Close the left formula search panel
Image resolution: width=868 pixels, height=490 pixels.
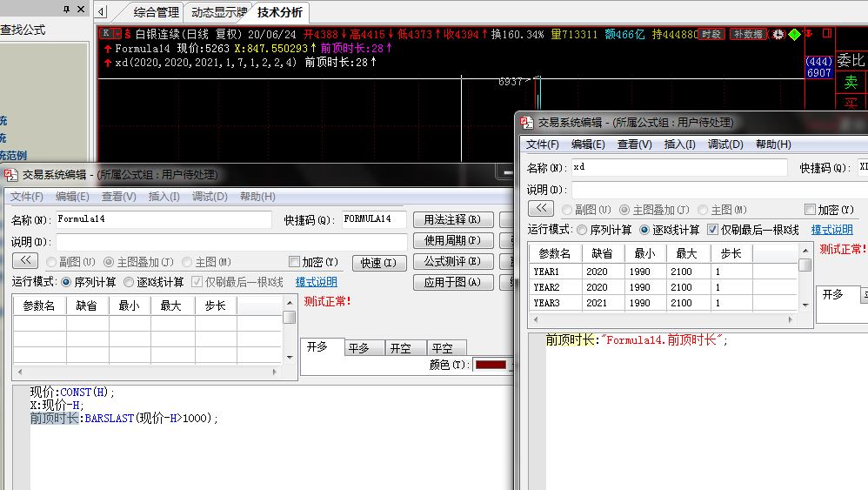tap(81, 9)
